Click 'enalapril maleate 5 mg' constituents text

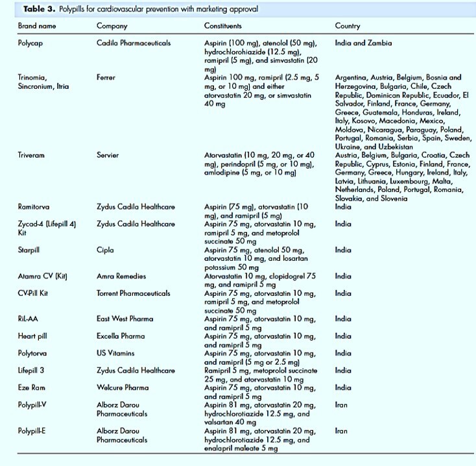(241, 448)
